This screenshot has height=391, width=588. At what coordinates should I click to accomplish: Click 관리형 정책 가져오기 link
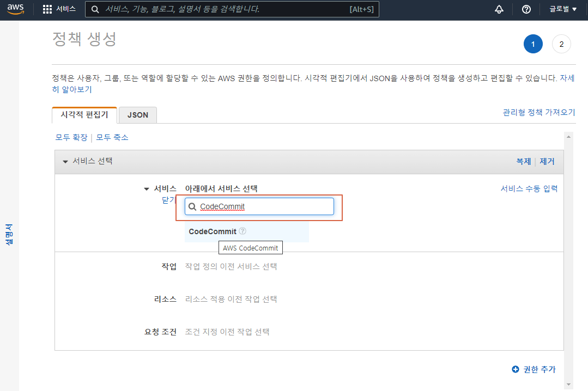tap(539, 112)
